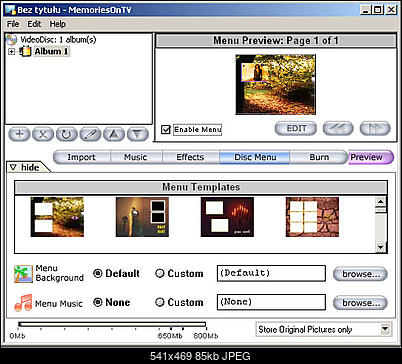Select Custom menu background radio
The height and width of the screenshot is (364, 402).
[x=160, y=273]
